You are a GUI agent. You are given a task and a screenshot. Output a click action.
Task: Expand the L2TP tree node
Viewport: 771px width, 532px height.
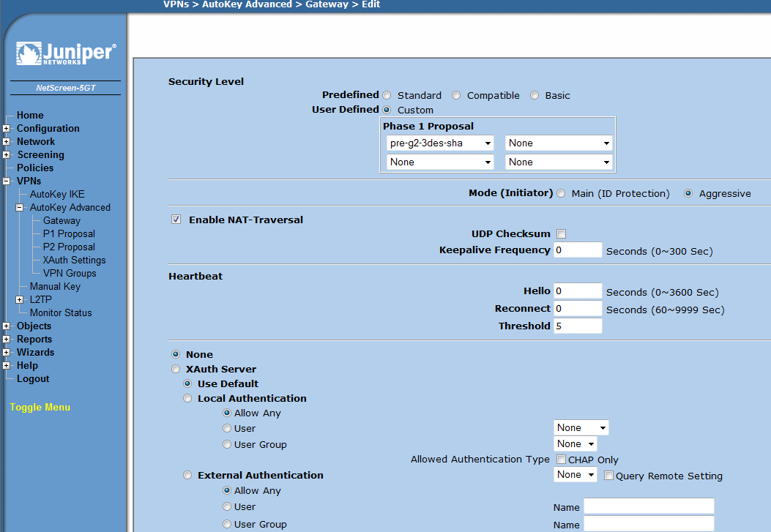point(20,300)
